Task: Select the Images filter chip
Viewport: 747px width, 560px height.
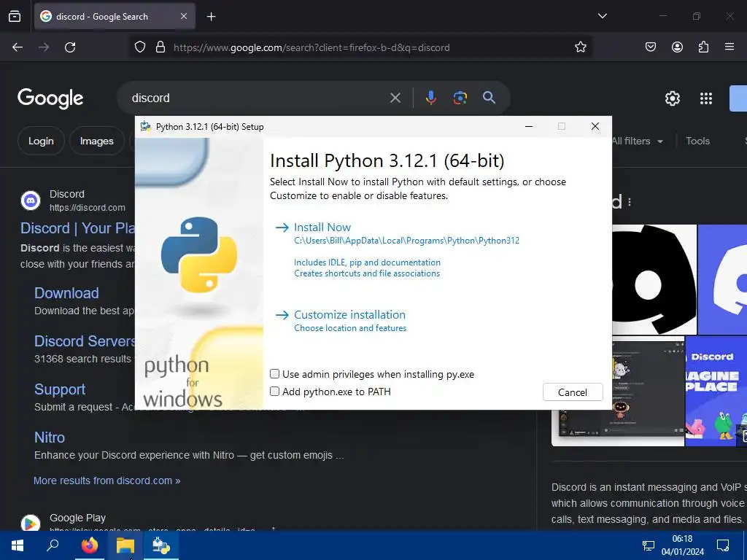Action: (x=97, y=141)
